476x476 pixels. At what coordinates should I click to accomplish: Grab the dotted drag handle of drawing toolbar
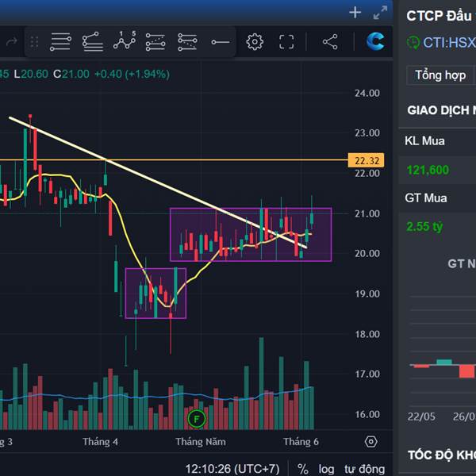coord(34,42)
